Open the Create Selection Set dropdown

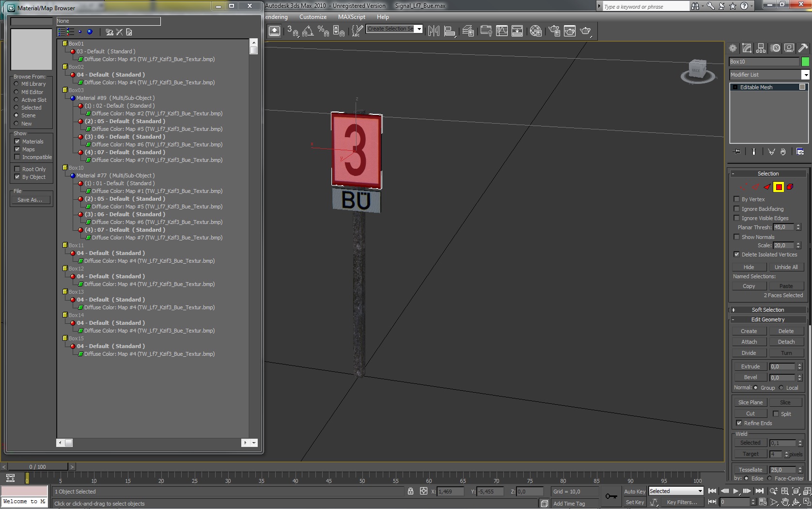coord(419,29)
